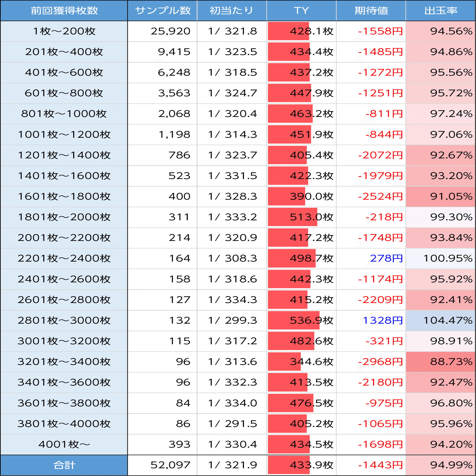Click the 期待値 column header
Screen dimensions: 476x476
[371, 11]
